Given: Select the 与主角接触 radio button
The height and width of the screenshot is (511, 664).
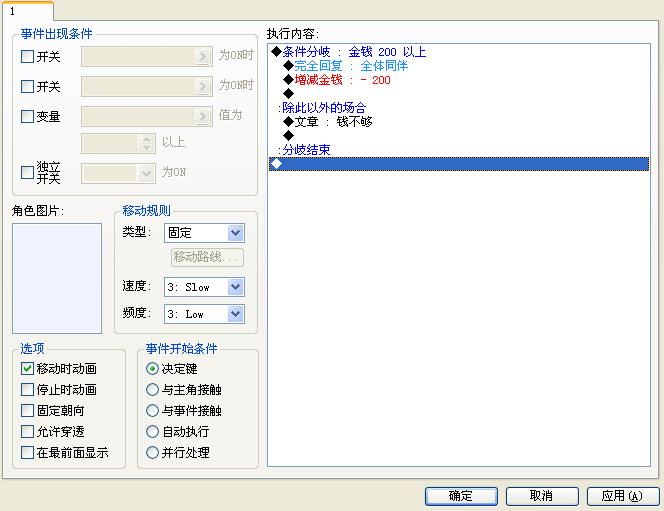Looking at the screenshot, I should tap(152, 389).
